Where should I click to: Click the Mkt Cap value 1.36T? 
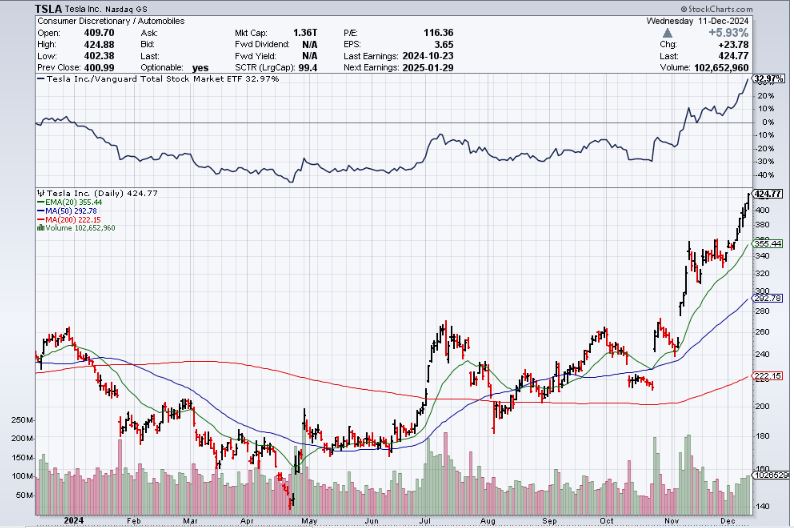[x=305, y=33]
